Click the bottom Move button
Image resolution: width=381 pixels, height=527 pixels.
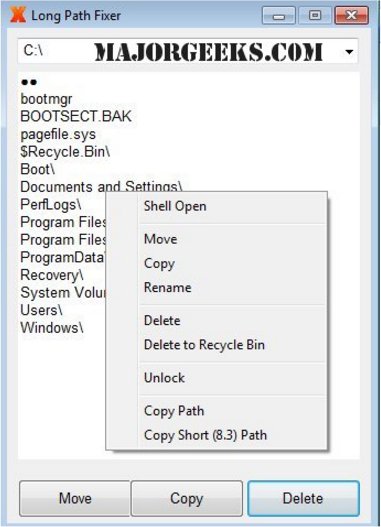pyautogui.click(x=75, y=498)
